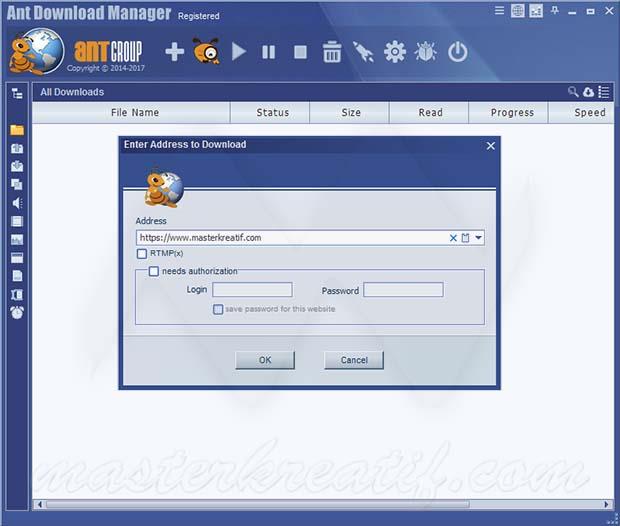Select the compressed archive category icon
620x526 pixels.
(17, 295)
